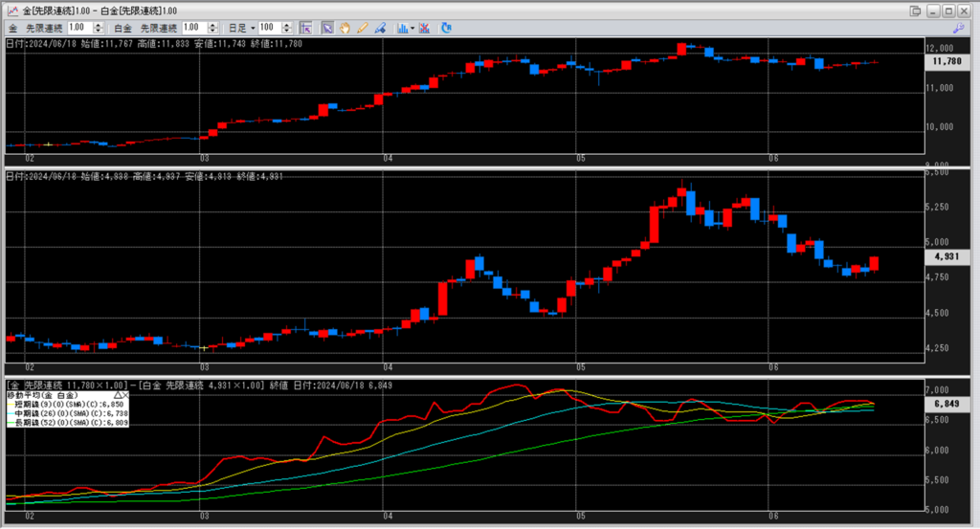Click the 白金 symbol selector
The height and width of the screenshot is (529, 980).
(x=122, y=28)
